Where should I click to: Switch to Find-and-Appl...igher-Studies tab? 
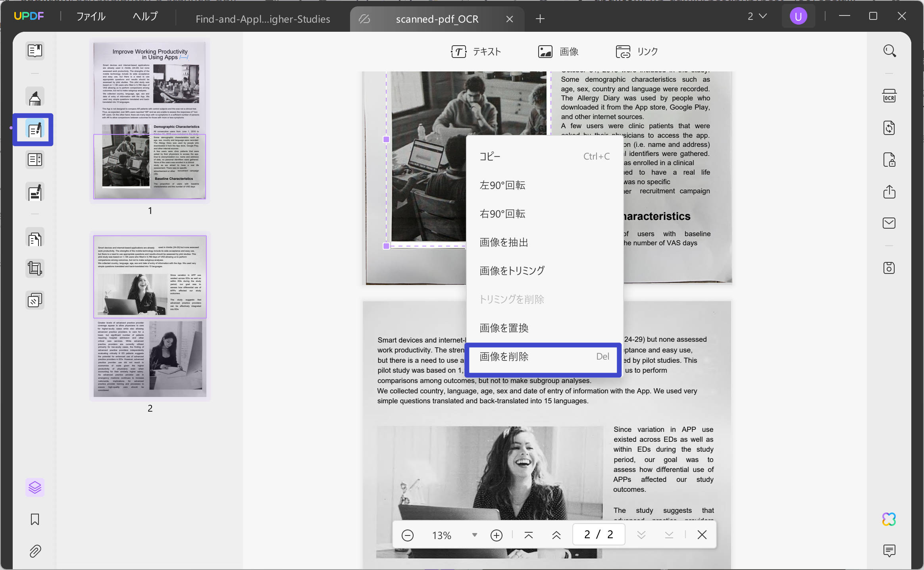coord(263,19)
